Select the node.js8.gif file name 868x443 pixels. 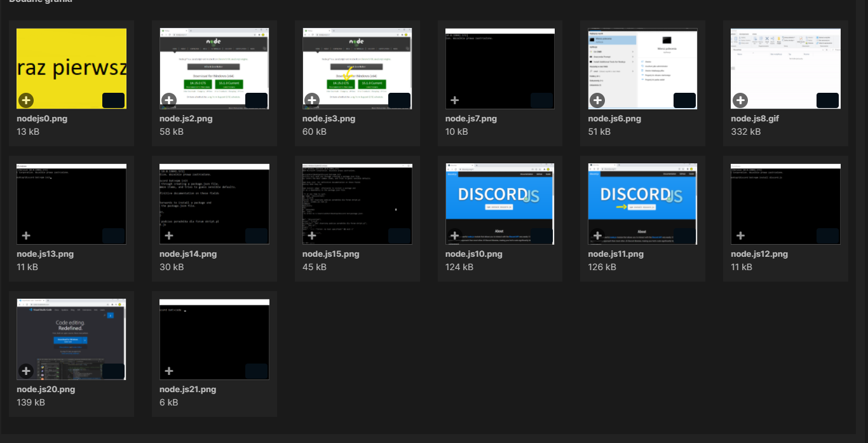(756, 119)
